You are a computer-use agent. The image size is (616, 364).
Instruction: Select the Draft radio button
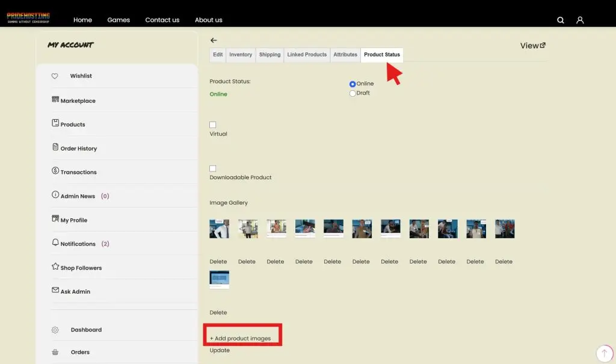[x=353, y=93]
